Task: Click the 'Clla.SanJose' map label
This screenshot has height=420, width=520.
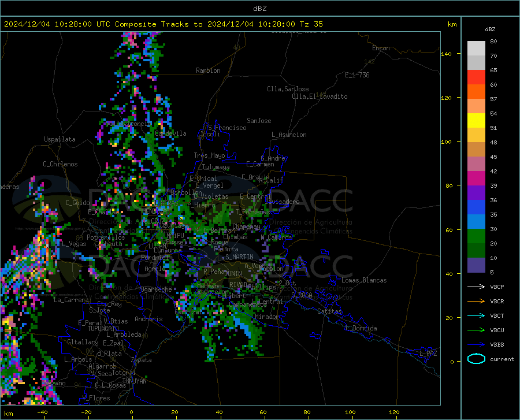Action: point(288,89)
